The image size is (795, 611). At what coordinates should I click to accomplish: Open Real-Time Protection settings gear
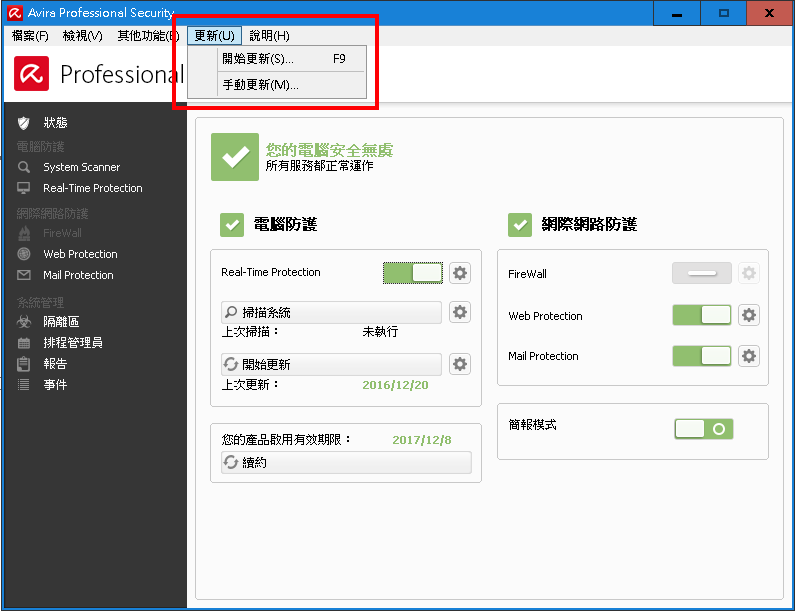pyautogui.click(x=460, y=273)
